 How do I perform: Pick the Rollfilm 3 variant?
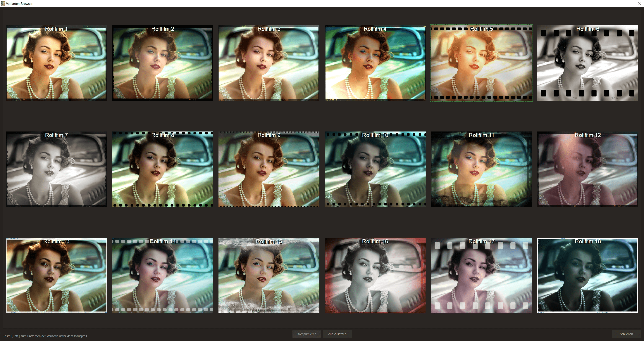point(269,63)
